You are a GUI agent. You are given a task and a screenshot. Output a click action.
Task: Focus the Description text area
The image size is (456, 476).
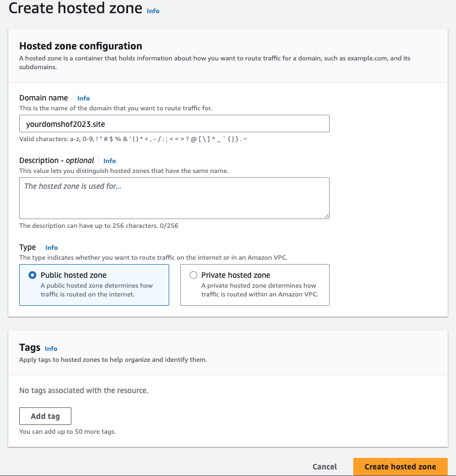pos(174,198)
